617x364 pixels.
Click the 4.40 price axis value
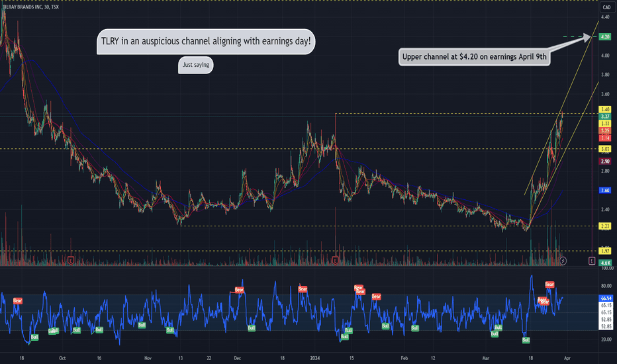(x=605, y=17)
